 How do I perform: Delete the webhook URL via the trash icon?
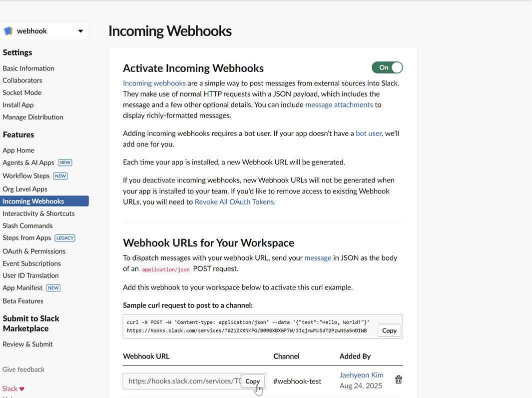398,380
